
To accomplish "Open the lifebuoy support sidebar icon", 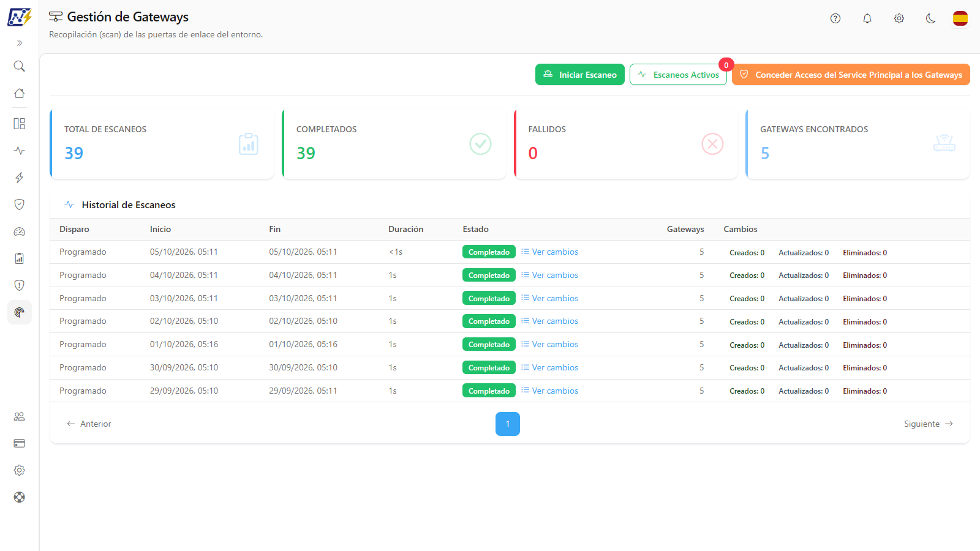I will [20, 497].
